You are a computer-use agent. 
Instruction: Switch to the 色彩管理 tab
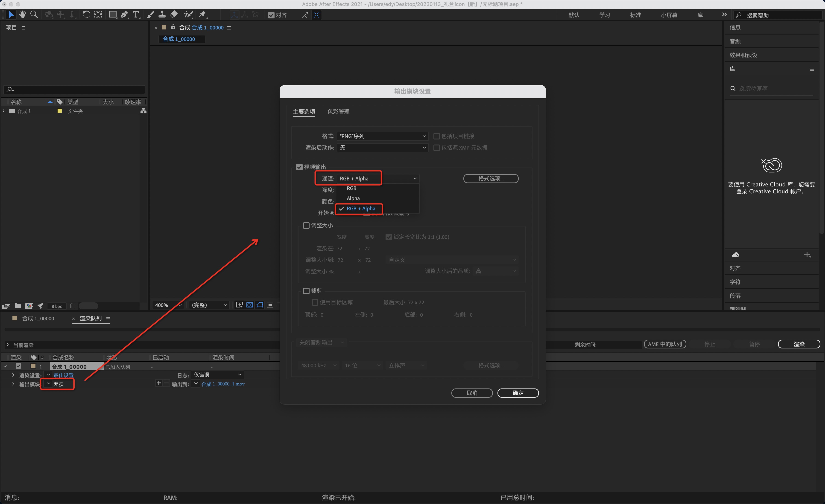tap(338, 112)
